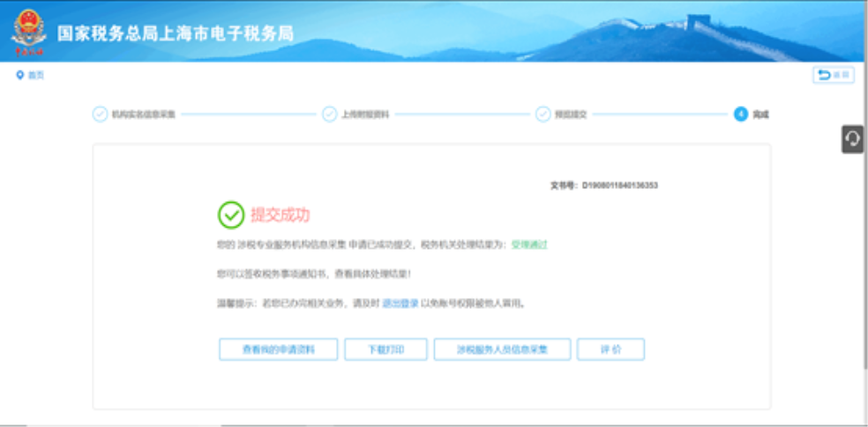Click the 国家税务总局上海市电子税务局 header title
The width and height of the screenshot is (868, 427).
point(176,34)
